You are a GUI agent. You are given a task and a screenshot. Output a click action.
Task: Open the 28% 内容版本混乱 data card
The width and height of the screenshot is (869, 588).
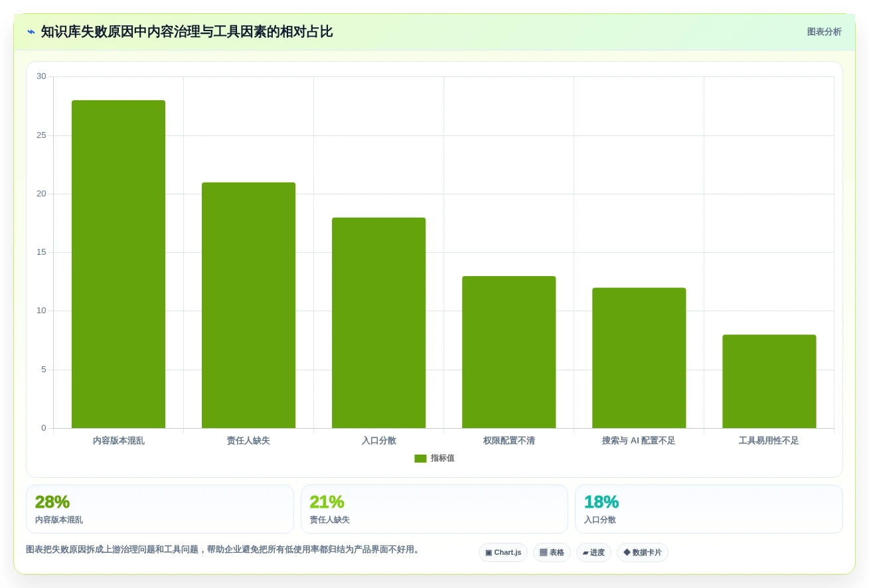pos(160,509)
